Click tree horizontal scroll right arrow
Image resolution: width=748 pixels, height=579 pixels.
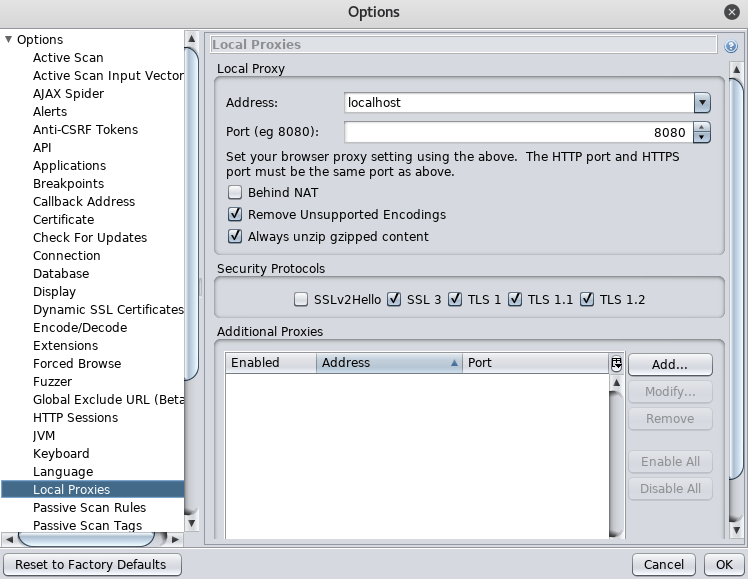click(175, 539)
